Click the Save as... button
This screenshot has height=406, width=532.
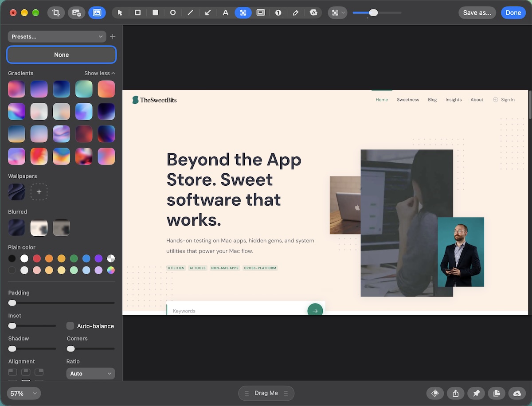477,13
